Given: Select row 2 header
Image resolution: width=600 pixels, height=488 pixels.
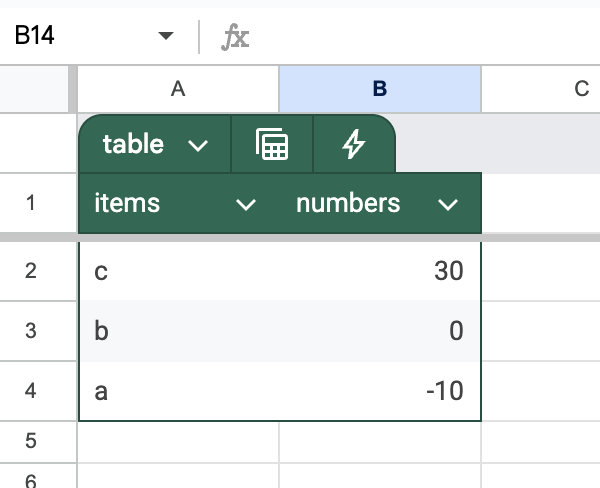Looking at the screenshot, I should (38, 271).
